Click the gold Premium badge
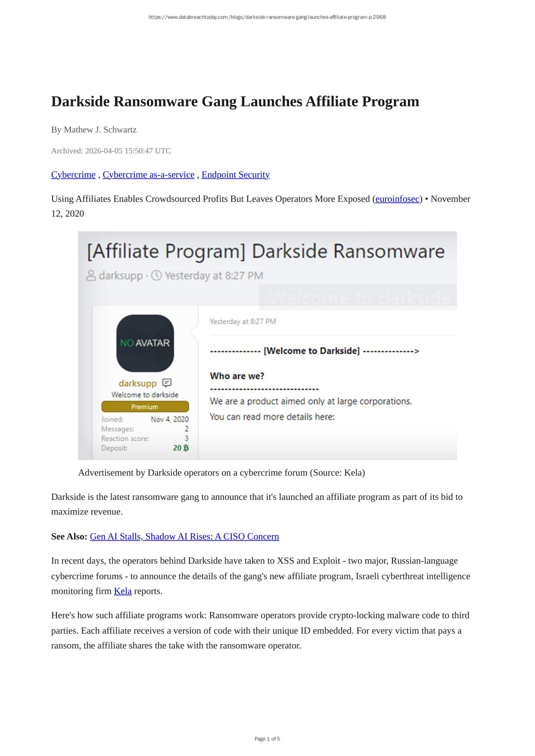 145,407
